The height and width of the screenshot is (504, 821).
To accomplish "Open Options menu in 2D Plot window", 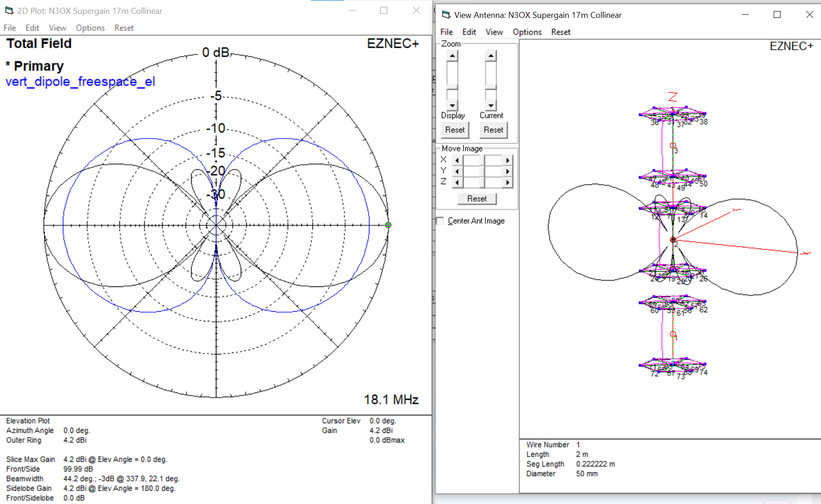I will (x=90, y=28).
